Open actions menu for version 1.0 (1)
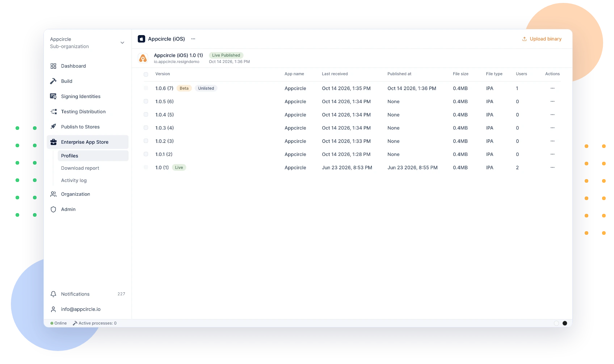 [x=552, y=168]
